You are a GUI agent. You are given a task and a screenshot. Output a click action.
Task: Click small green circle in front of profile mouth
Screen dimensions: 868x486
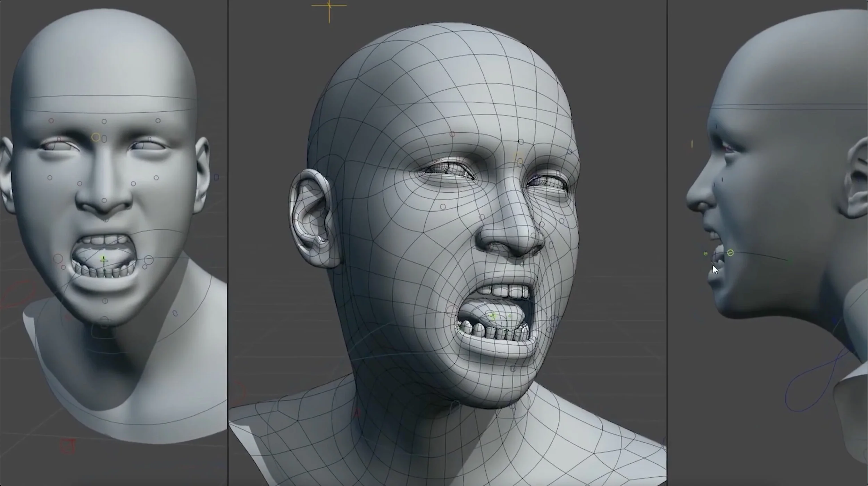pyautogui.click(x=706, y=254)
